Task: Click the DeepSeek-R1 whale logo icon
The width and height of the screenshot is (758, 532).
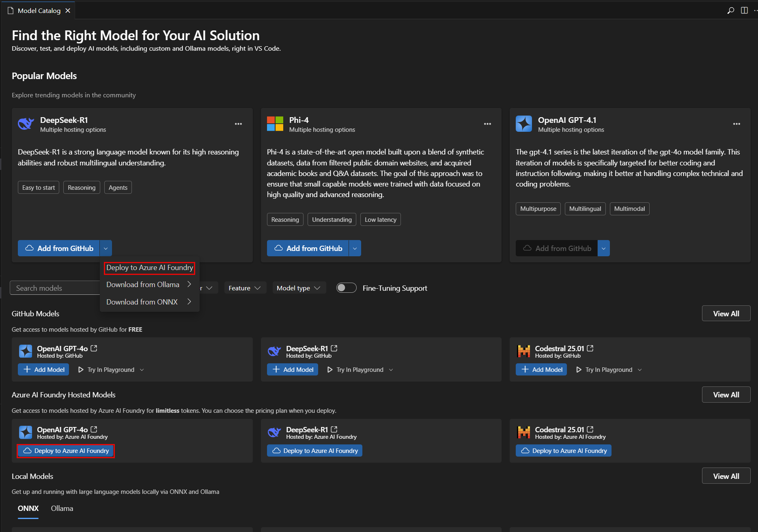Action: click(x=26, y=124)
